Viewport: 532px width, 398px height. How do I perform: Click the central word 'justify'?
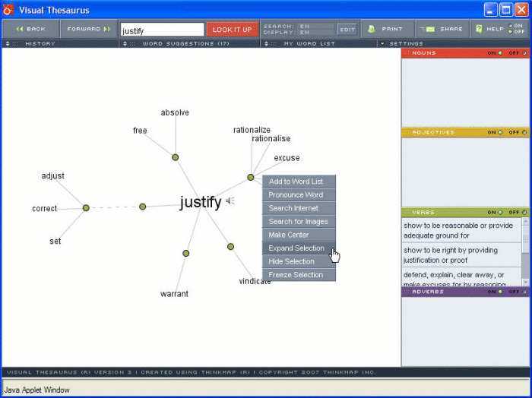[x=201, y=202]
